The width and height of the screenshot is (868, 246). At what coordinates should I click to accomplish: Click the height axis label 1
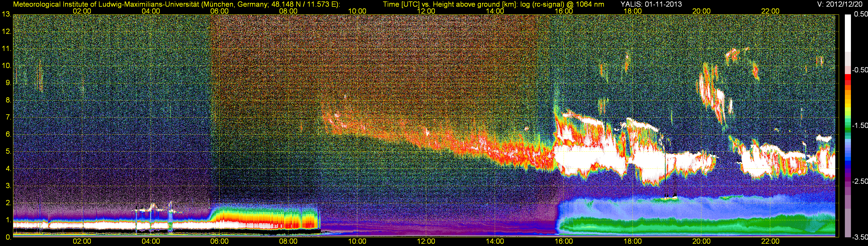(x=8, y=220)
